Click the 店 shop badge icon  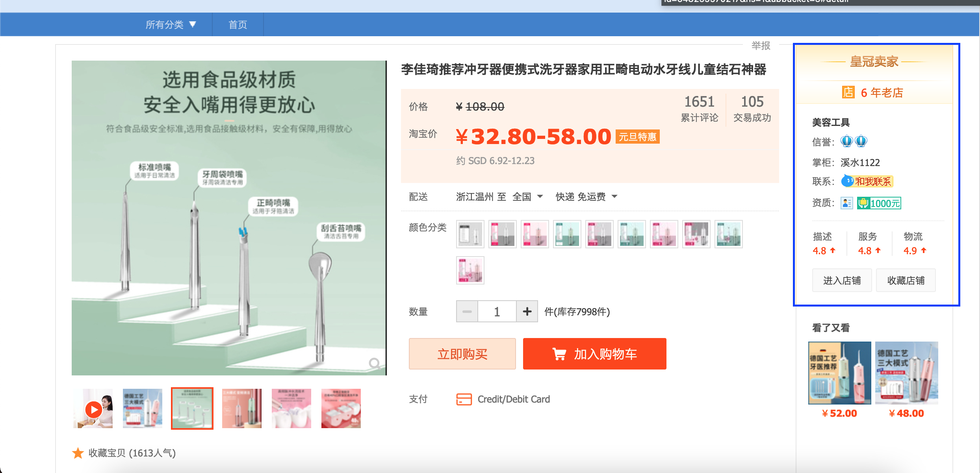point(848,92)
